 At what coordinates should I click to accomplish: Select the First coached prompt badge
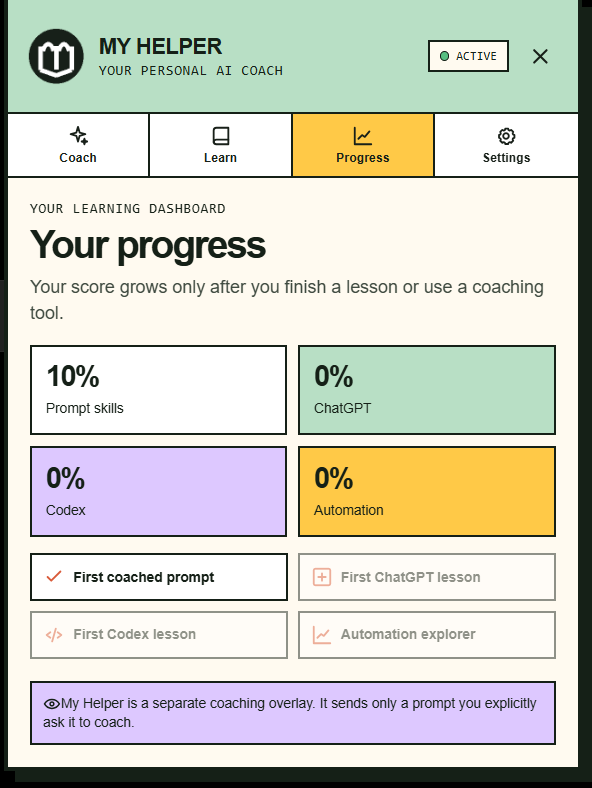coord(159,577)
